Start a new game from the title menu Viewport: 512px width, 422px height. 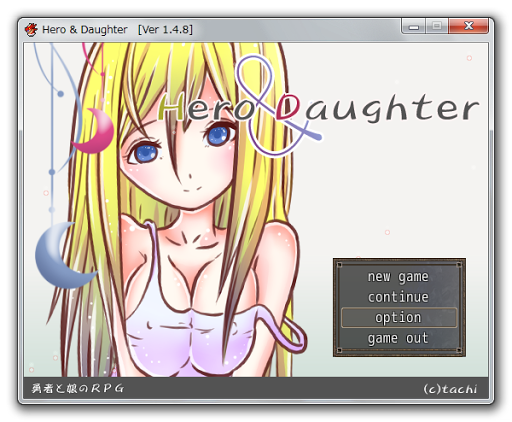[x=398, y=277]
